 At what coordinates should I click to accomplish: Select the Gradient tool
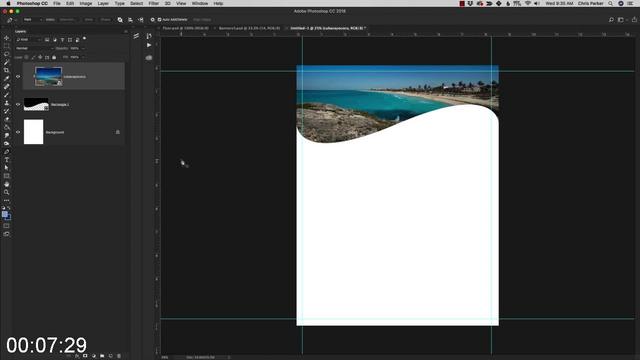(7, 127)
